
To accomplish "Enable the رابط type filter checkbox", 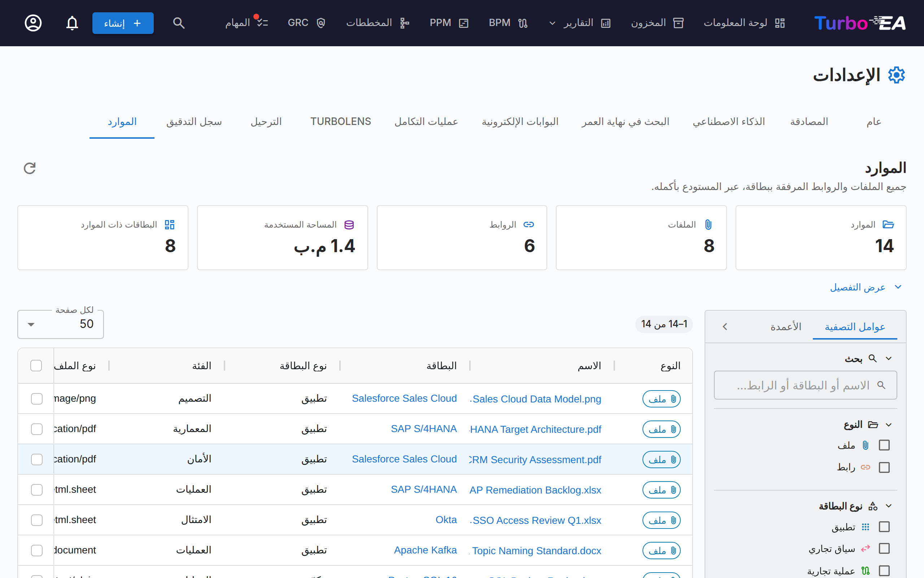I will 884,467.
